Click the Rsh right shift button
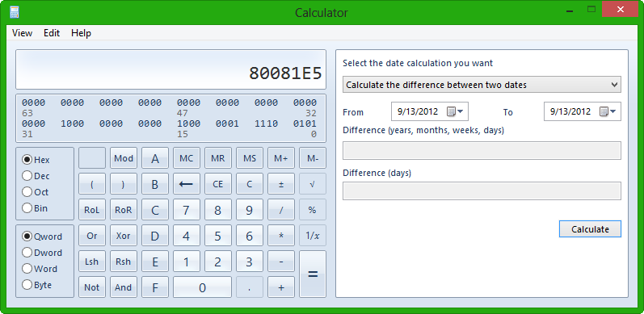 123,262
